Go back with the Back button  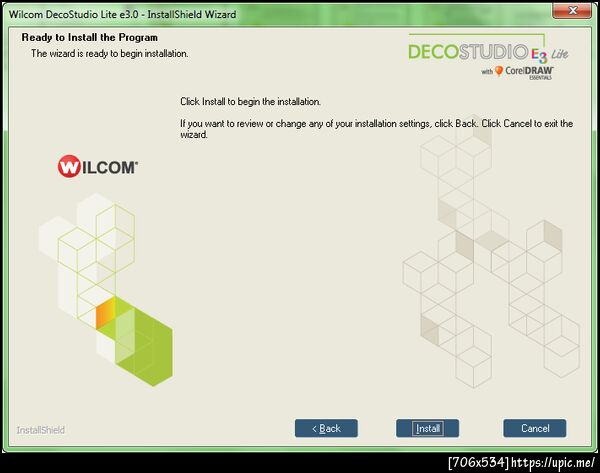click(326, 428)
